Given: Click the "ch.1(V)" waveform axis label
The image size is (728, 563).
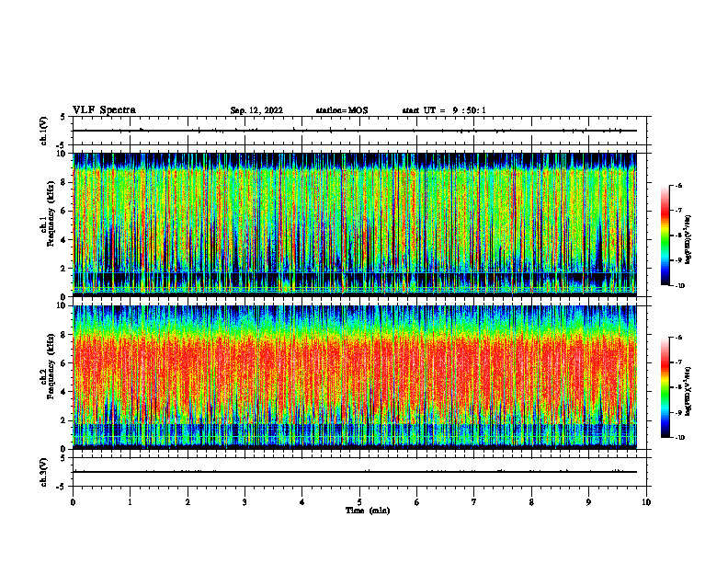Looking at the screenshot, I should 43,131.
